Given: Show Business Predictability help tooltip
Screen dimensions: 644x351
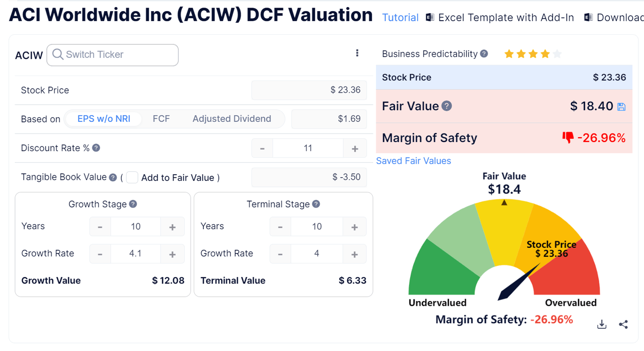Looking at the screenshot, I should coord(484,53).
